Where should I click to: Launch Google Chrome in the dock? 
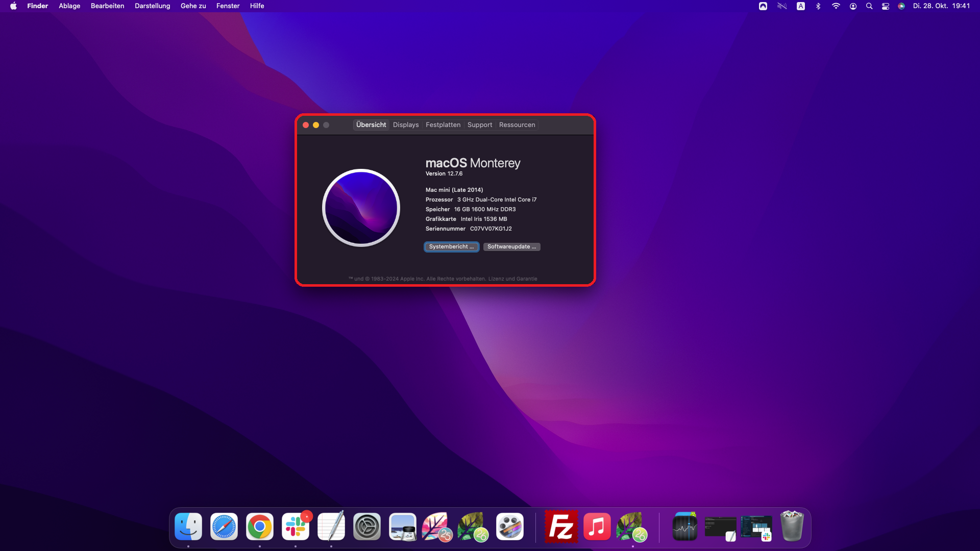(x=260, y=527)
